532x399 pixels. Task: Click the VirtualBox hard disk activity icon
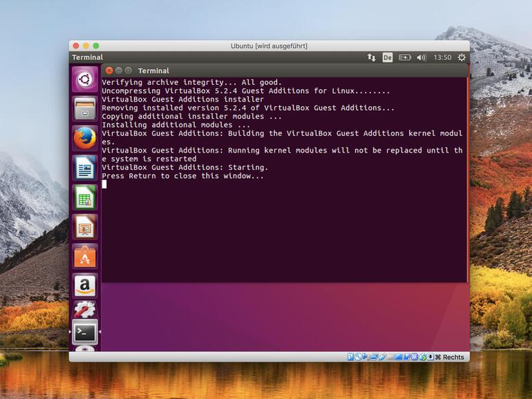point(350,357)
